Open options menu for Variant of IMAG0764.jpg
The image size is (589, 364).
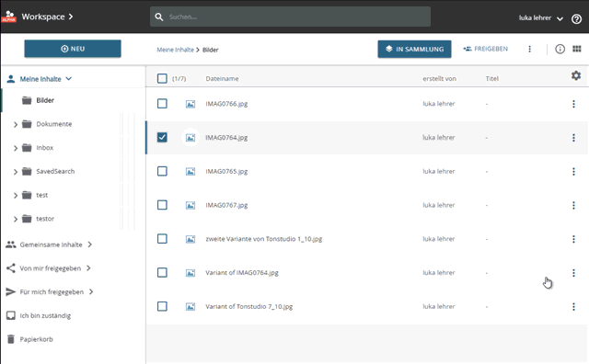(x=573, y=273)
